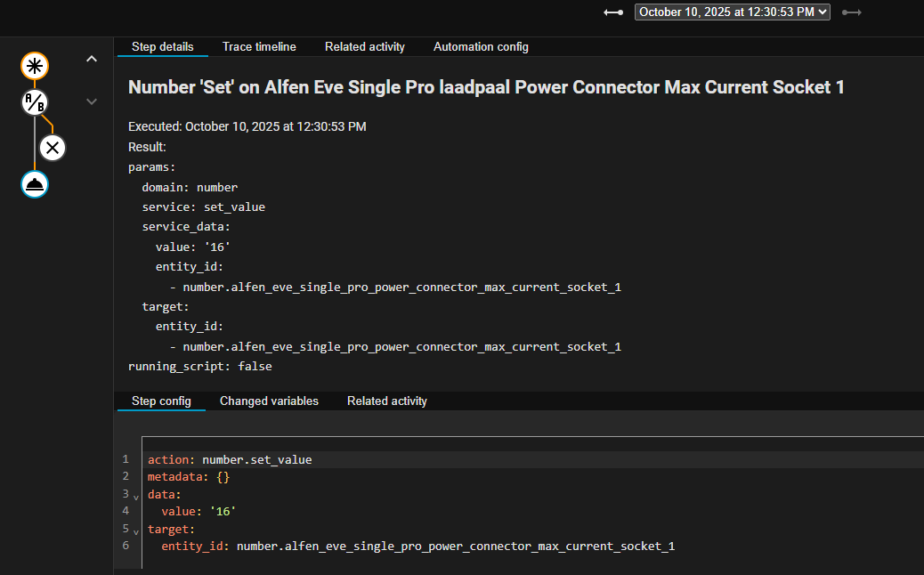924x575 pixels.
Task: Show the Automation config tab
Action: [x=481, y=47]
